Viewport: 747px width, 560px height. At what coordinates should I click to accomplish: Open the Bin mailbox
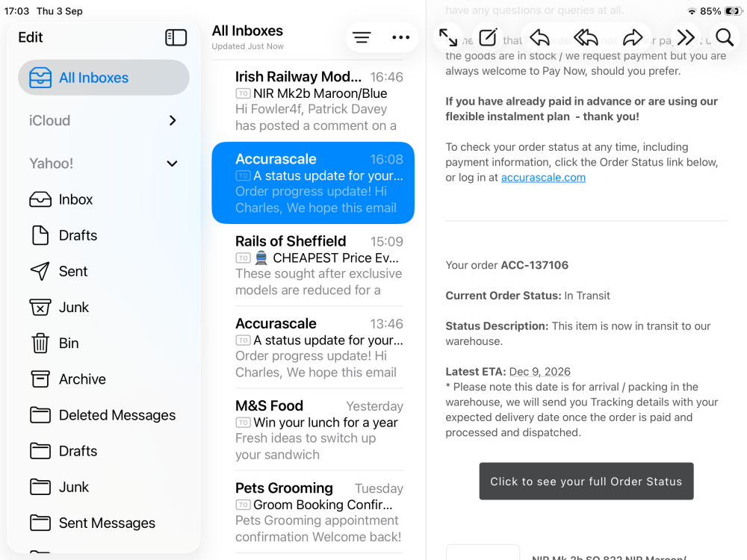pyautogui.click(x=103, y=343)
